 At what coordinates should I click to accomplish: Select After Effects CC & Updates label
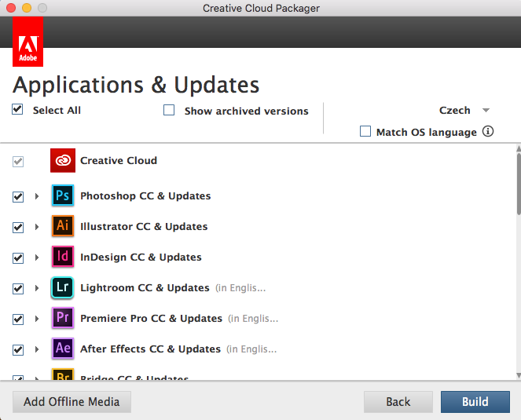151,349
